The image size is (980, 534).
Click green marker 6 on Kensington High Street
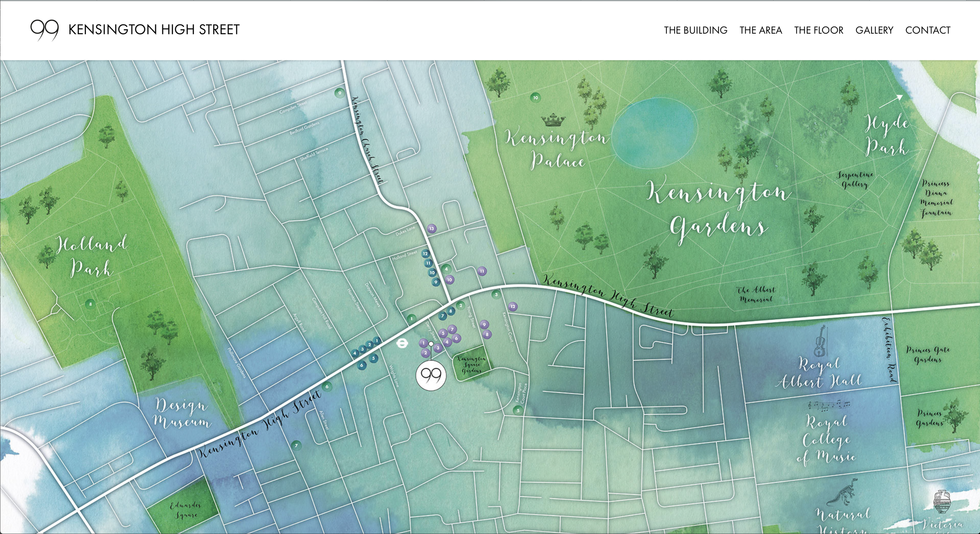click(327, 387)
